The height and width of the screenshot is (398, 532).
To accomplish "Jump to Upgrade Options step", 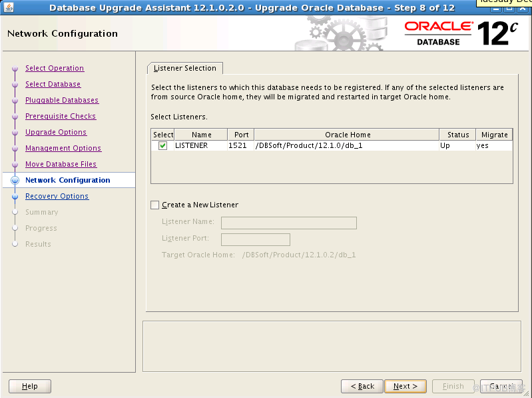I will click(x=56, y=132).
